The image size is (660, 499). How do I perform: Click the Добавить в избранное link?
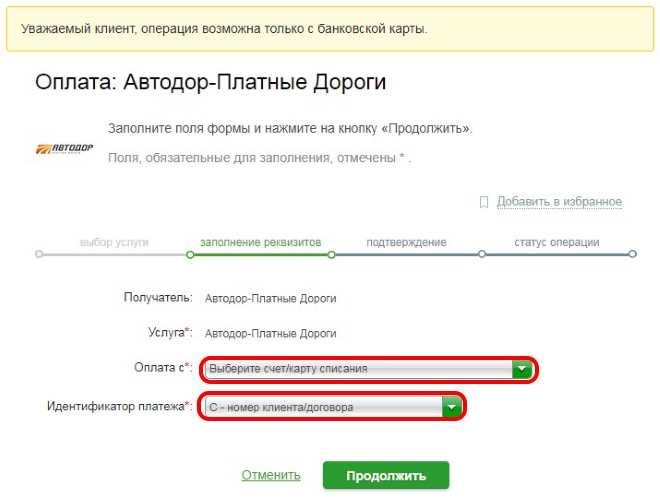[x=559, y=202]
